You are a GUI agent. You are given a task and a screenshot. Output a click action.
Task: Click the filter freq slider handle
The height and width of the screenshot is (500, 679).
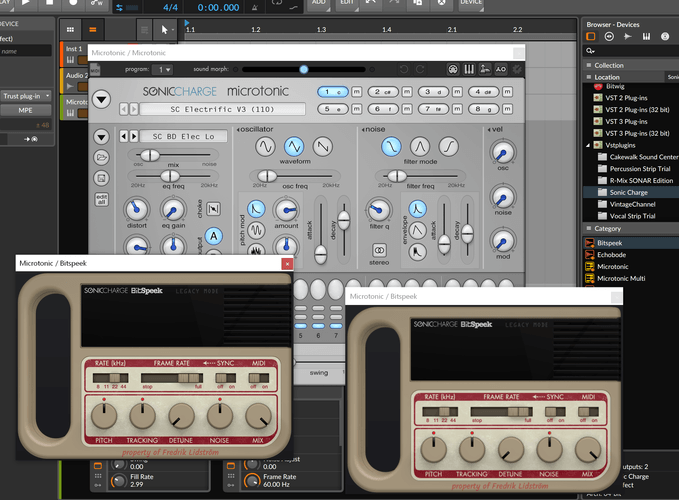click(396, 176)
